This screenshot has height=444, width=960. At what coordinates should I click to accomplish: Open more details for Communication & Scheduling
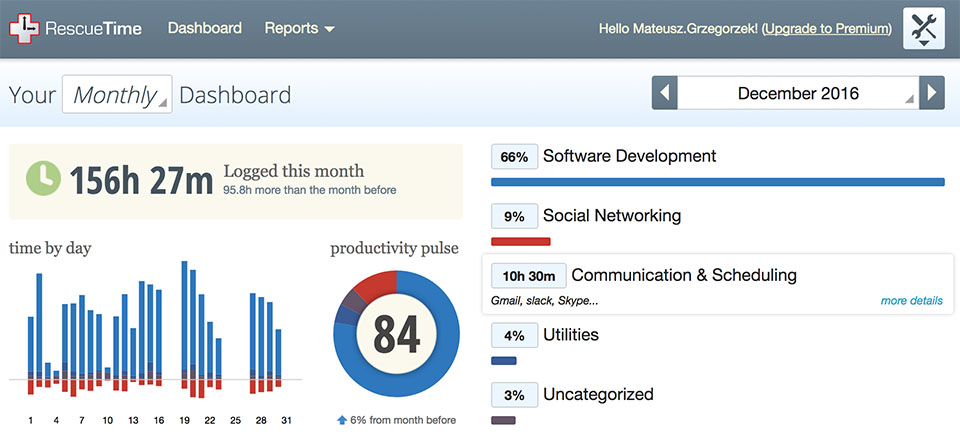pos(912,301)
